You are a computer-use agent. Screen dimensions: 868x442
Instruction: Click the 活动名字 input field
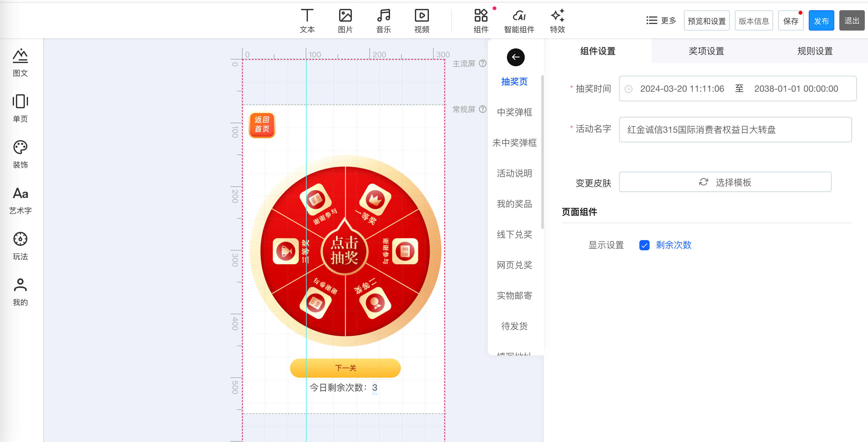coord(735,130)
